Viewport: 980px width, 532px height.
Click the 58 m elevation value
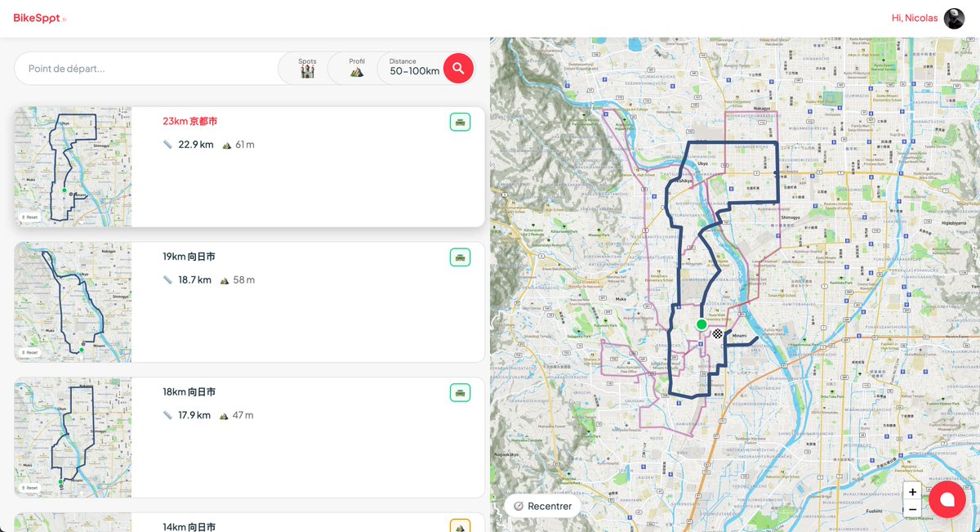pos(243,279)
